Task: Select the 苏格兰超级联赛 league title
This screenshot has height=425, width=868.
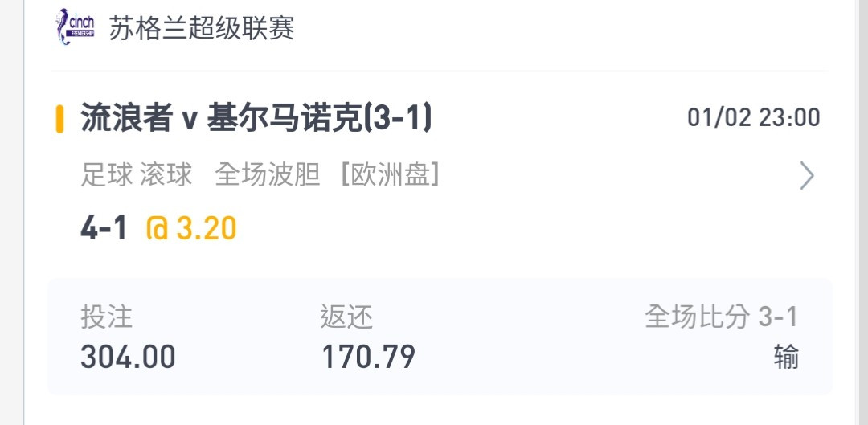Action: click(202, 28)
